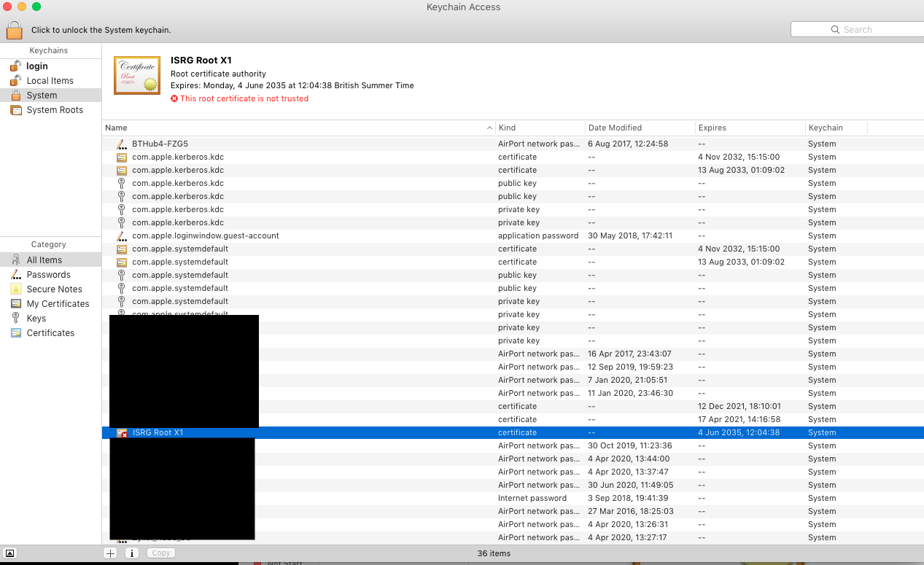Click the date '30 May 2018, 17:42:11'

point(630,236)
